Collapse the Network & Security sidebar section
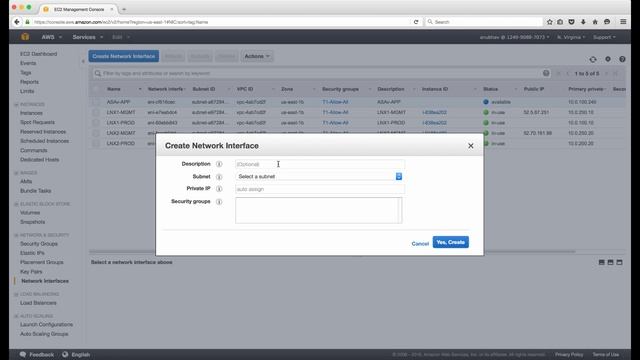Screen dimensions: 640x360 (x=16, y=235)
